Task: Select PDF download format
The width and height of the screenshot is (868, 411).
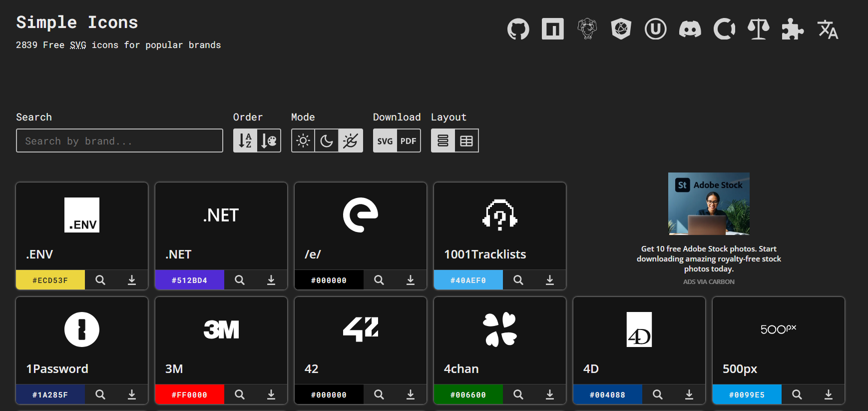Action: point(409,140)
